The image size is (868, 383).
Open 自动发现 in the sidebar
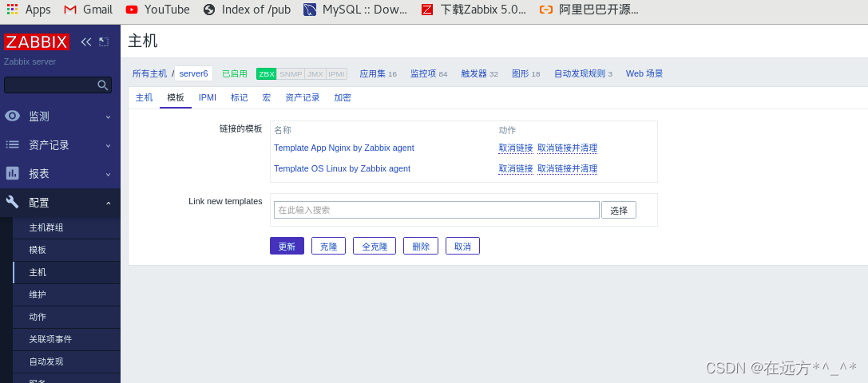click(x=46, y=361)
